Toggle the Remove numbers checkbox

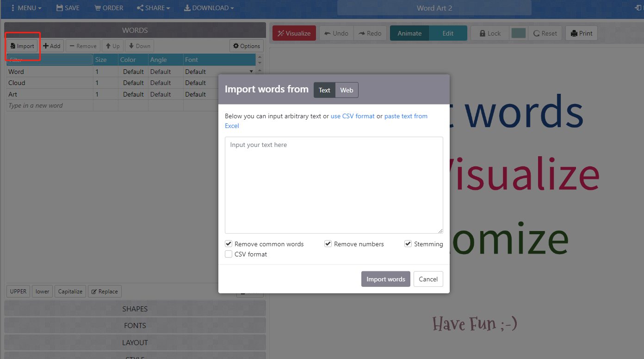328,244
